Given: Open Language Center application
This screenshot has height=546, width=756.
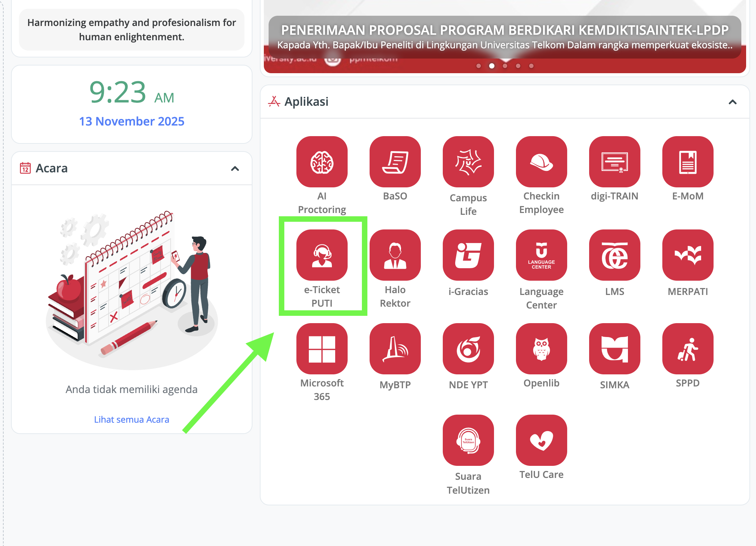Looking at the screenshot, I should [541, 255].
